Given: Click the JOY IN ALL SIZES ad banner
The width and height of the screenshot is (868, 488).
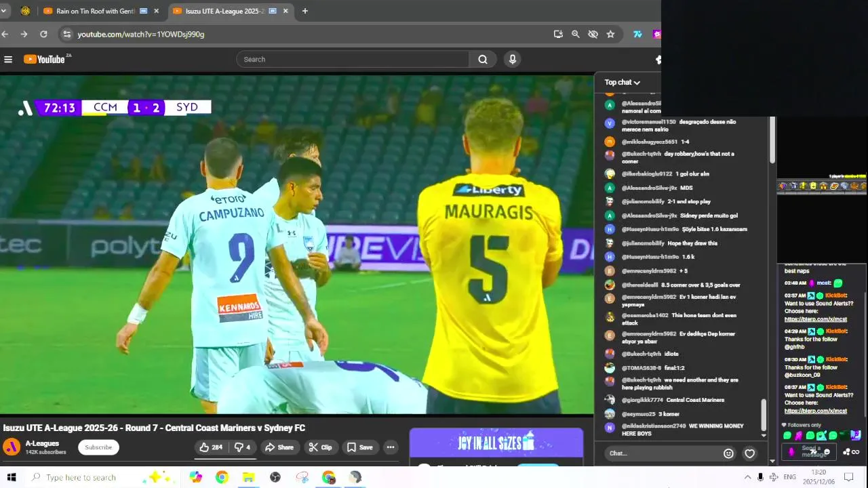Looking at the screenshot, I should click(x=496, y=443).
